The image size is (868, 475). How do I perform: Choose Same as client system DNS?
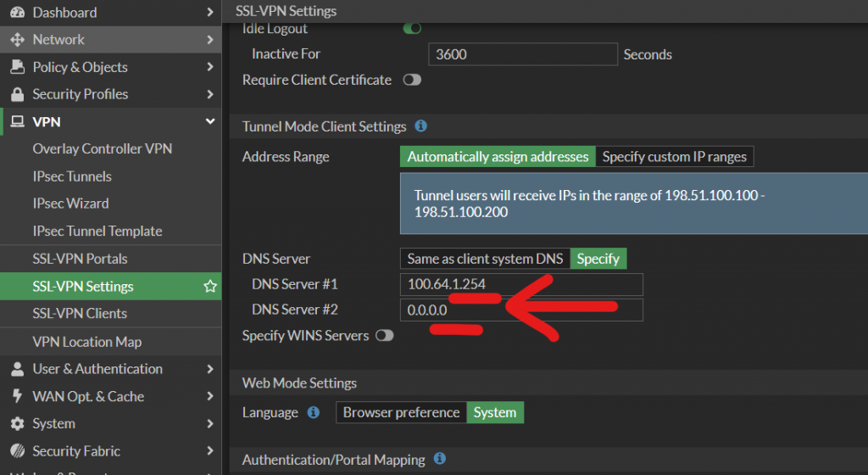point(485,259)
